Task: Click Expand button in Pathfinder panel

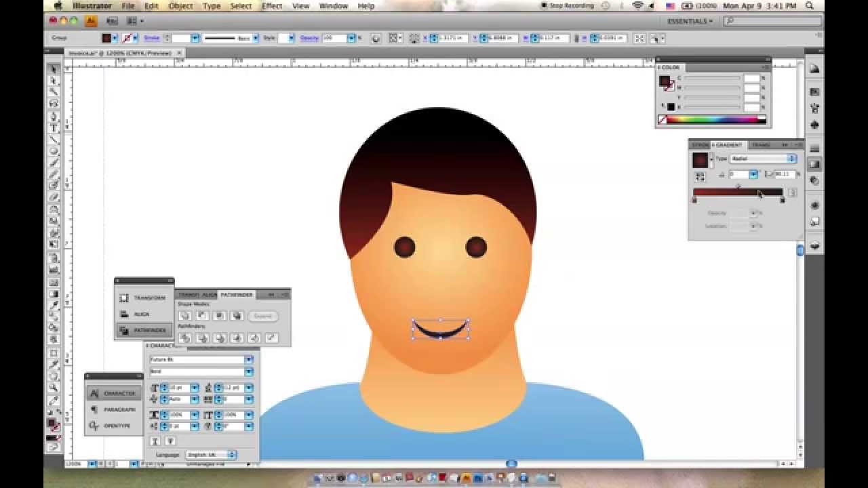Action: pyautogui.click(x=262, y=316)
